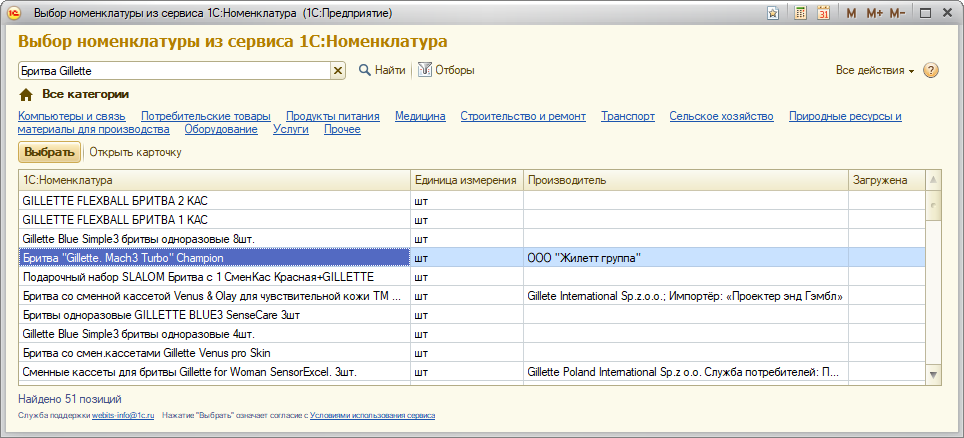The image size is (964, 438).
Task: Click the 1C application logo icon
Action: (15, 13)
